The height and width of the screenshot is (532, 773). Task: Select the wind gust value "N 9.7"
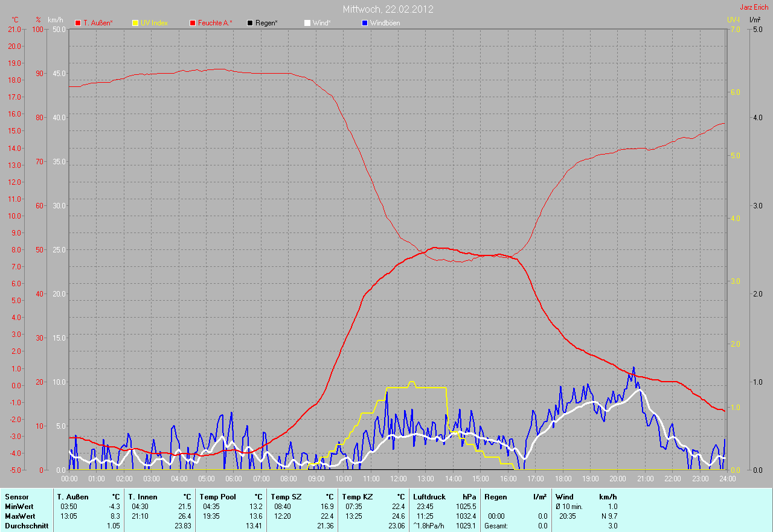(609, 516)
